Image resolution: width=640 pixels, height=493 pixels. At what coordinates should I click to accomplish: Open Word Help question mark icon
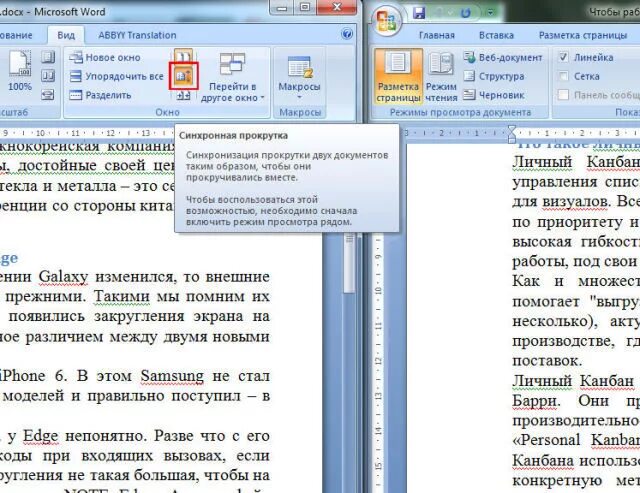click(347, 34)
